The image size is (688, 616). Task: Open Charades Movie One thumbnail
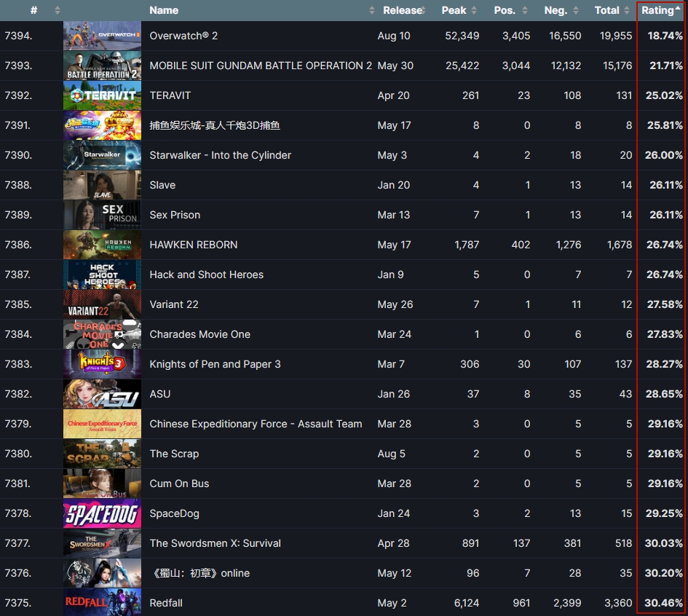point(102,334)
